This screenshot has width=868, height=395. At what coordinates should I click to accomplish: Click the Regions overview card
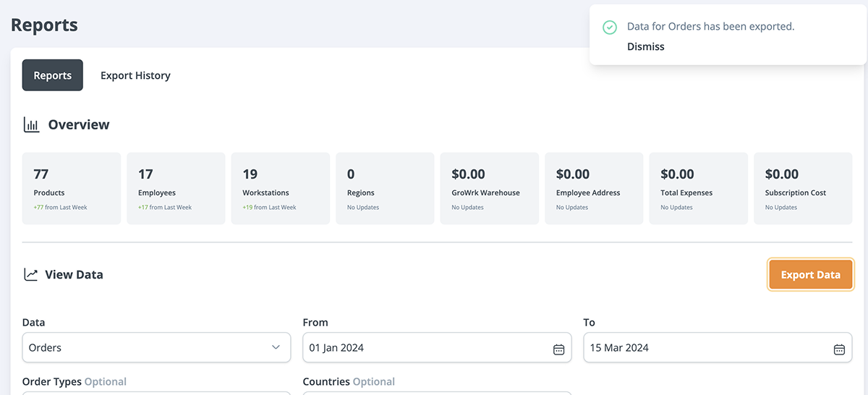tap(385, 188)
